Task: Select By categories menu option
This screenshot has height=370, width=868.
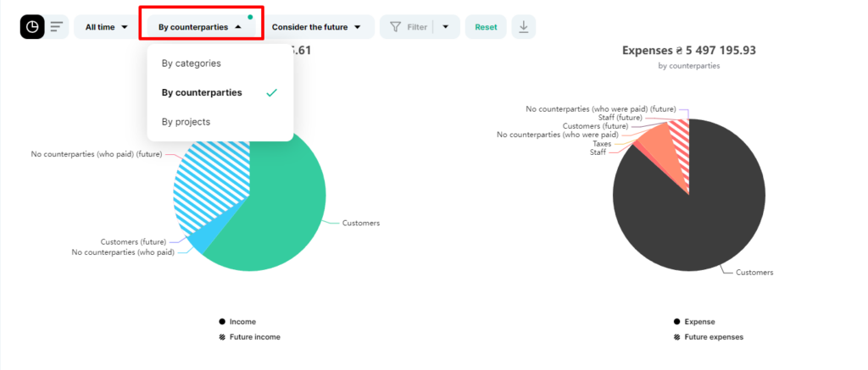Action: (x=220, y=64)
